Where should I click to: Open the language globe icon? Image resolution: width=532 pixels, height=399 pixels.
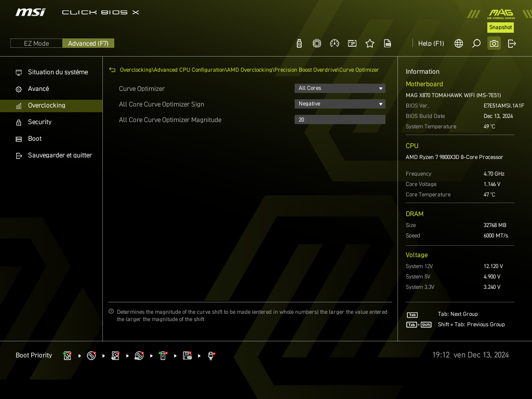click(459, 44)
